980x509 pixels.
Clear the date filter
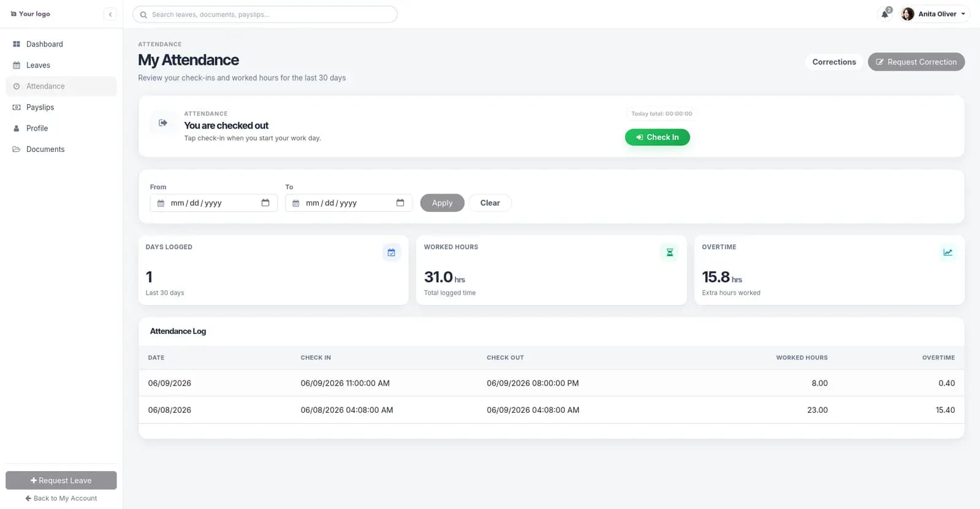pyautogui.click(x=490, y=203)
